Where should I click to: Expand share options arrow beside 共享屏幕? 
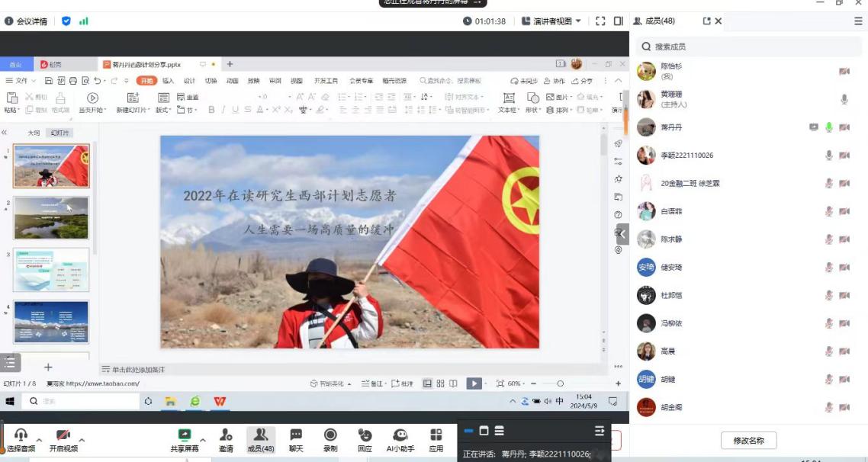click(203, 440)
